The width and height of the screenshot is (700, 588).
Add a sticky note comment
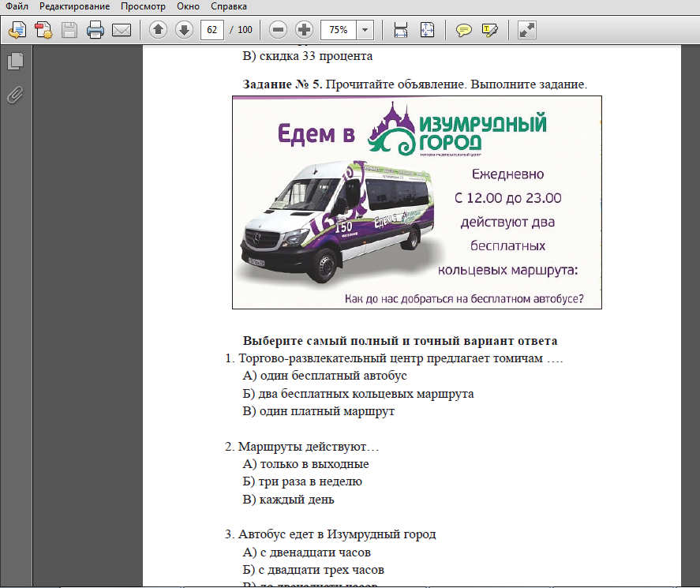[464, 30]
